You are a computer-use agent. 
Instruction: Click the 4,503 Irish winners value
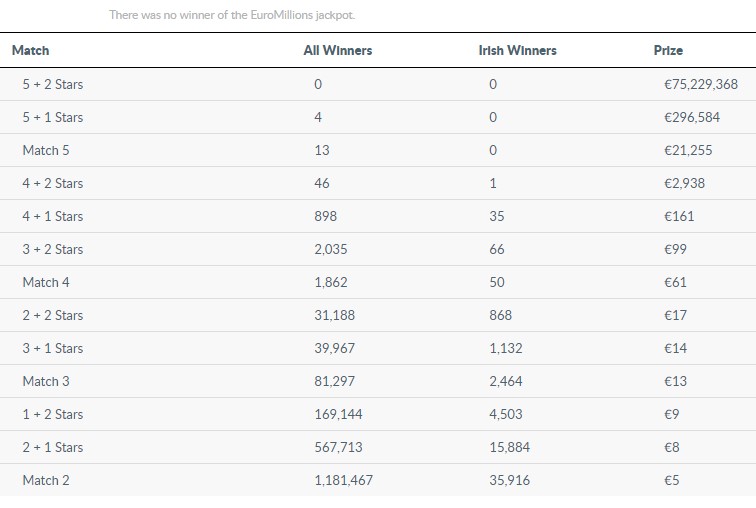505,415
